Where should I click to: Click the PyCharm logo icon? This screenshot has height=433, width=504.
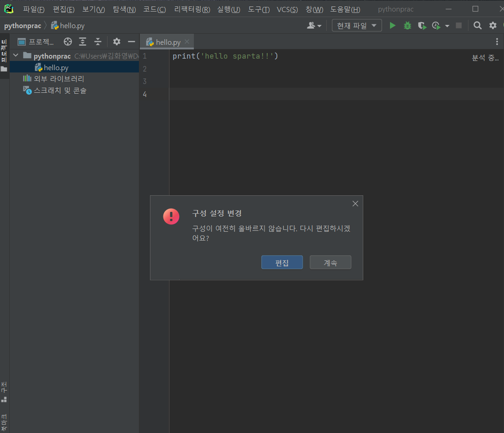[9, 9]
